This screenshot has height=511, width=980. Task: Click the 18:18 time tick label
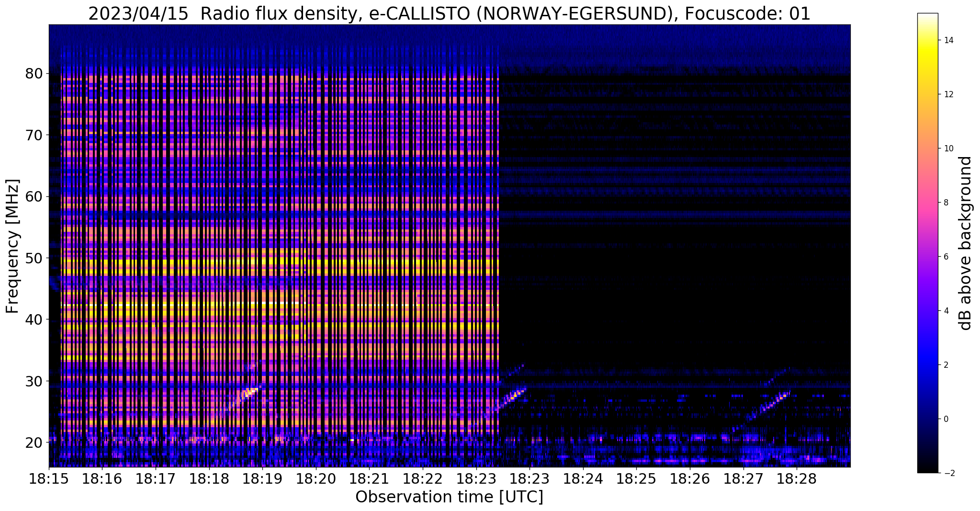[209, 479]
